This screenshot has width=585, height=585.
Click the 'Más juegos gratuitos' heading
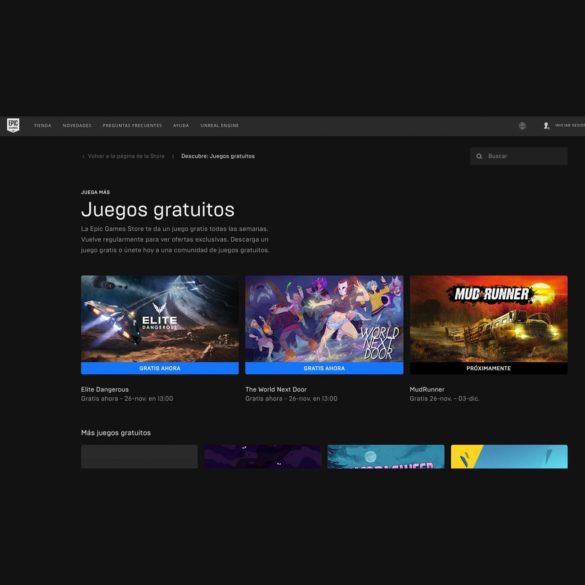116,433
